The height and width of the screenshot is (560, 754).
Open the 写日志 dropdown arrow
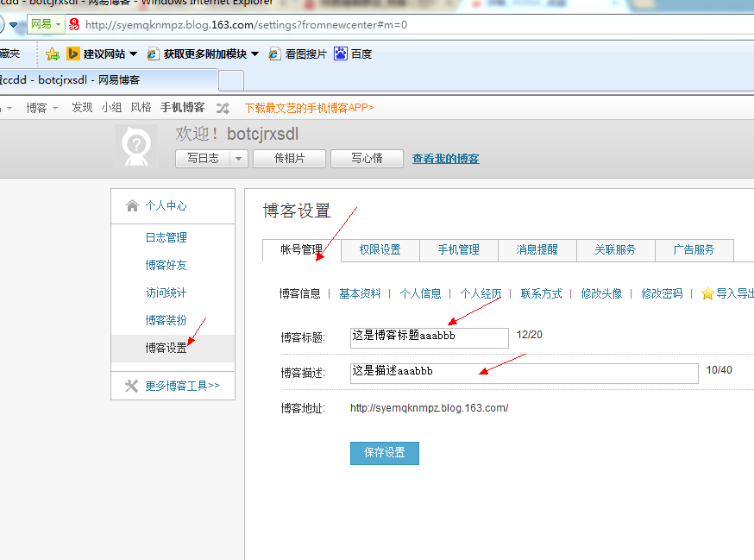click(238, 159)
